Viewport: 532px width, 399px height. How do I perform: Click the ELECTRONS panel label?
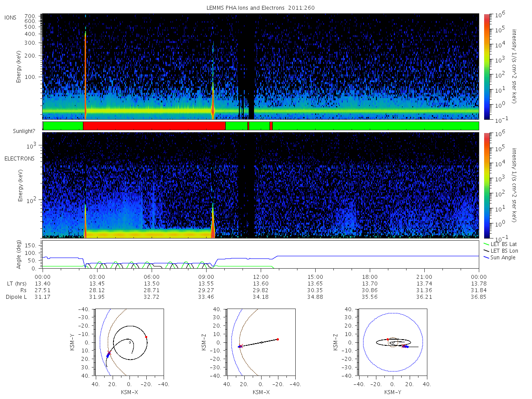pos(19,158)
